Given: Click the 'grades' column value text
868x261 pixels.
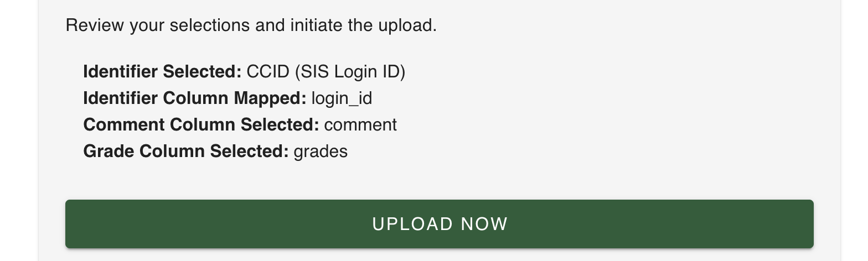Looking at the screenshot, I should point(321,152).
